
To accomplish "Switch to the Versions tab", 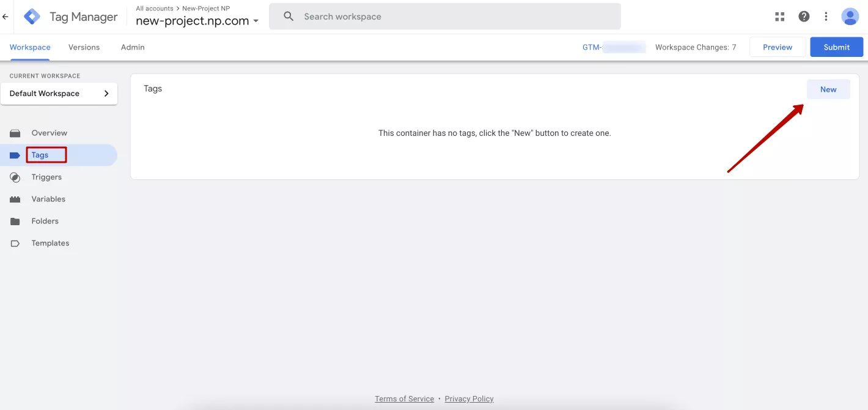I will click(x=84, y=47).
